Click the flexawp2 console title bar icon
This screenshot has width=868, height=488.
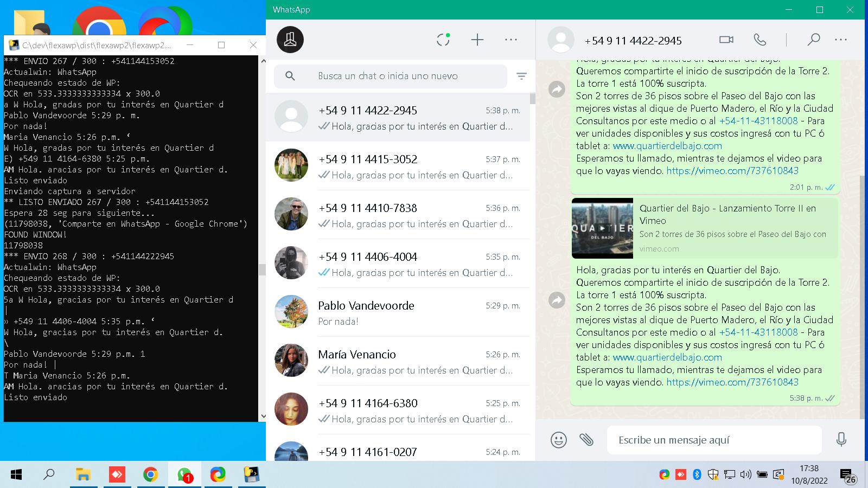[14, 45]
